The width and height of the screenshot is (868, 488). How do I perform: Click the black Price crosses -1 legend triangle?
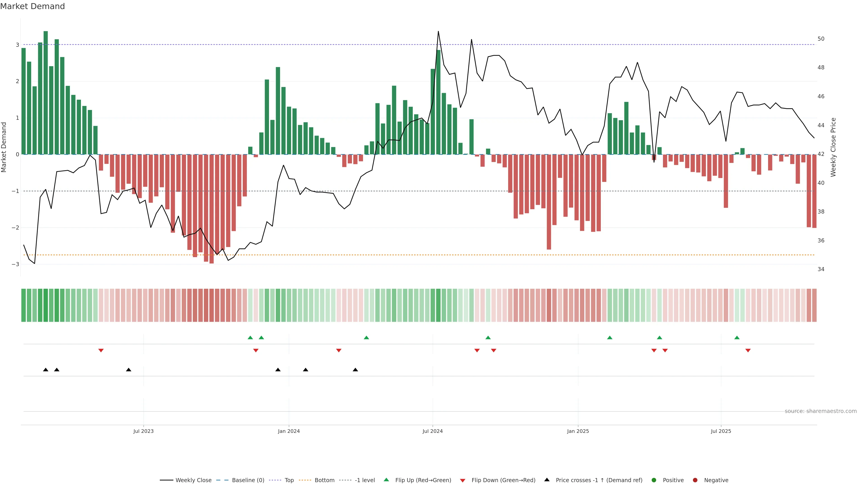pyautogui.click(x=547, y=480)
